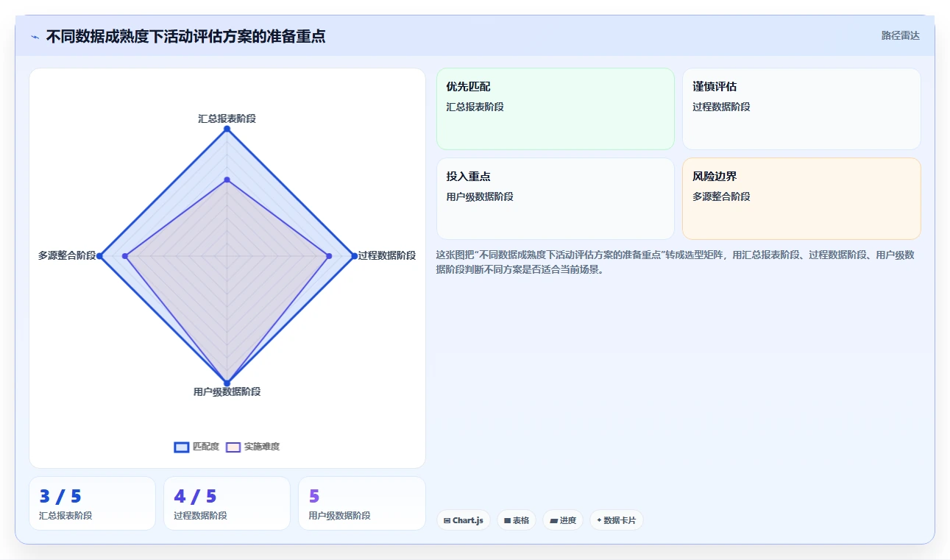Click the 匹配度 point at 过程数据阶段 axis
The width and height of the screenshot is (950, 560).
click(x=354, y=256)
